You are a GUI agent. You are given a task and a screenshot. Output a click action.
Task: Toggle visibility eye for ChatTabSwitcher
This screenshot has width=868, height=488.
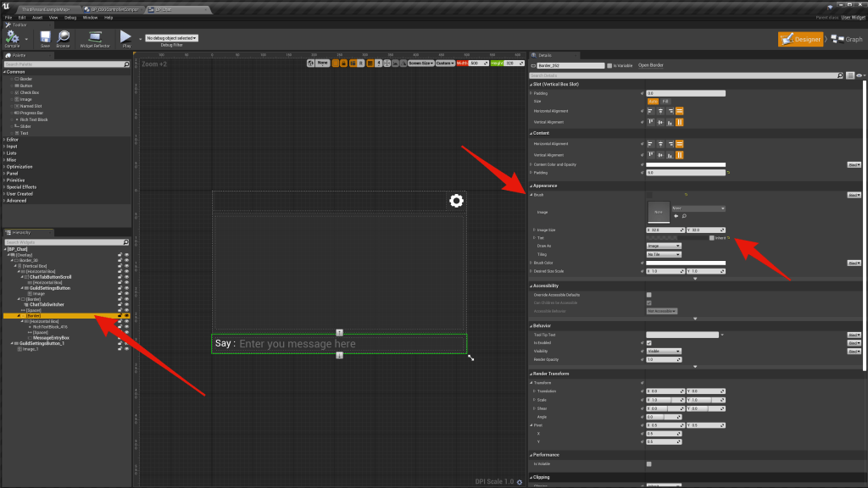[x=127, y=304]
